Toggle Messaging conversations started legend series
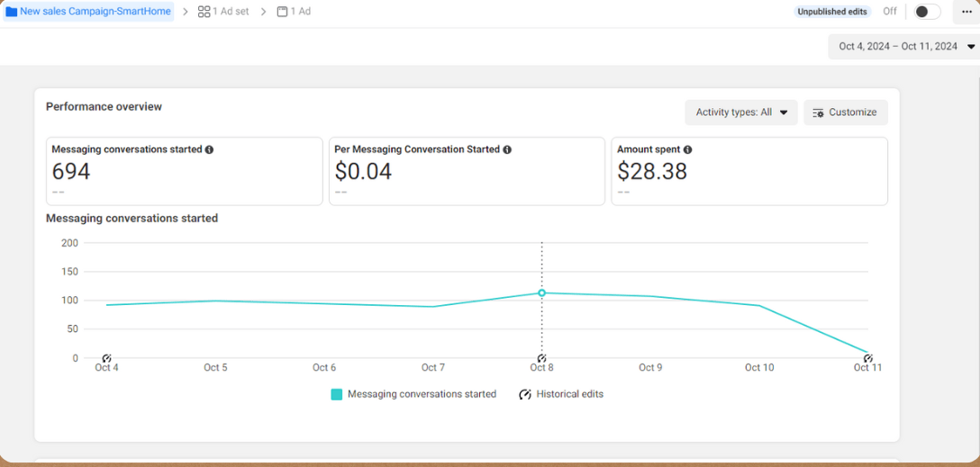 (x=413, y=394)
